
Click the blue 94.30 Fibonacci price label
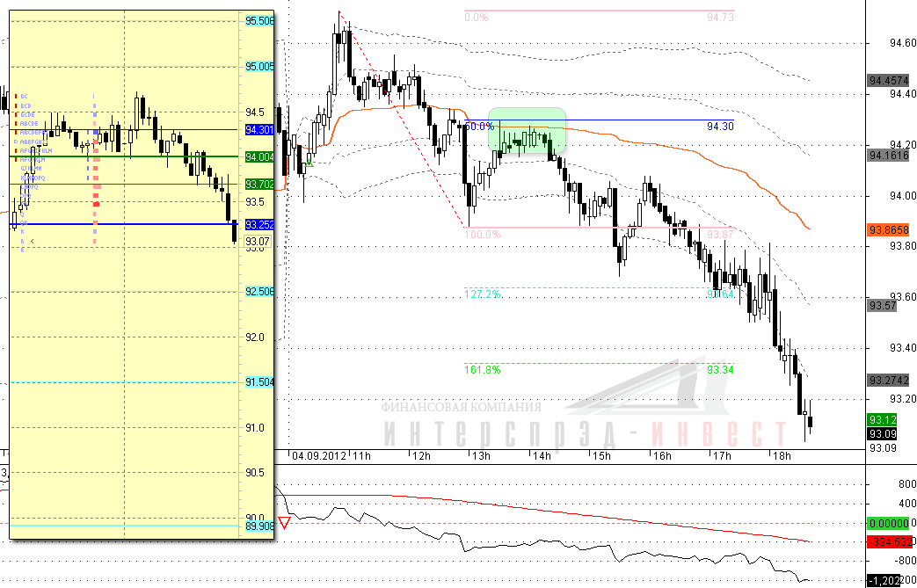(720, 126)
